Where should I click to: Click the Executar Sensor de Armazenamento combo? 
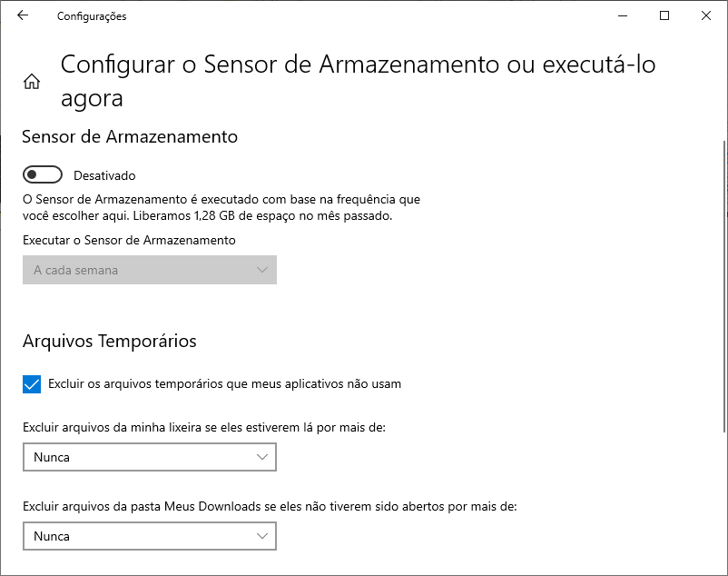coord(149,270)
